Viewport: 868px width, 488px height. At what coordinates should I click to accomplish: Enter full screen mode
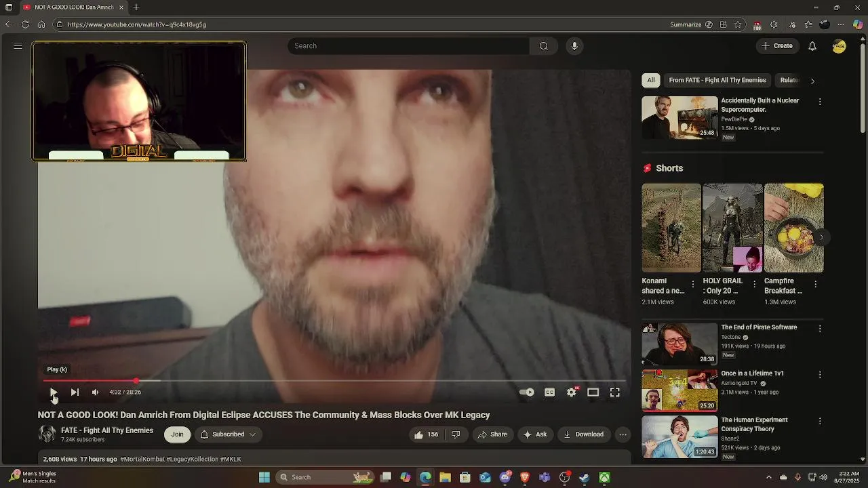[614, 392]
